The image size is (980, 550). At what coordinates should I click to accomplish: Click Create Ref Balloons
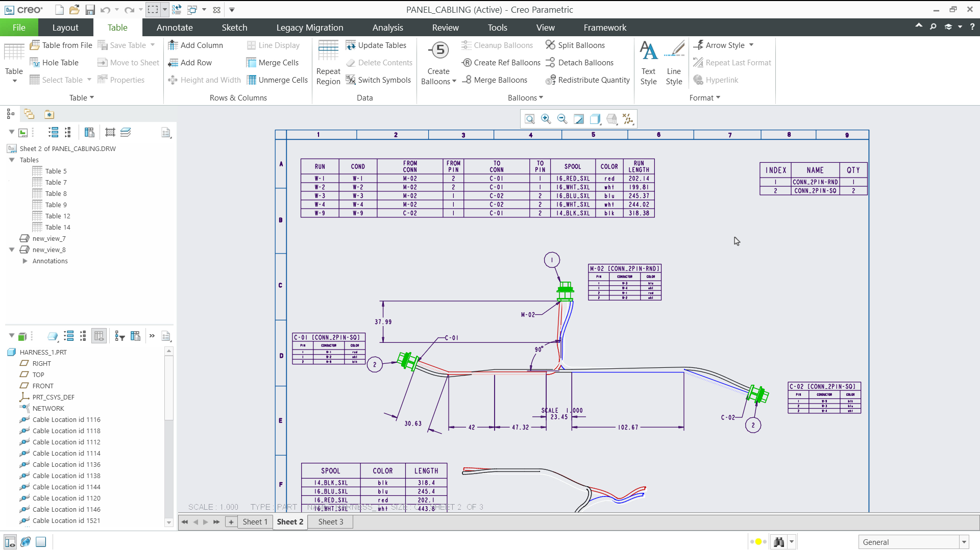pyautogui.click(x=501, y=62)
